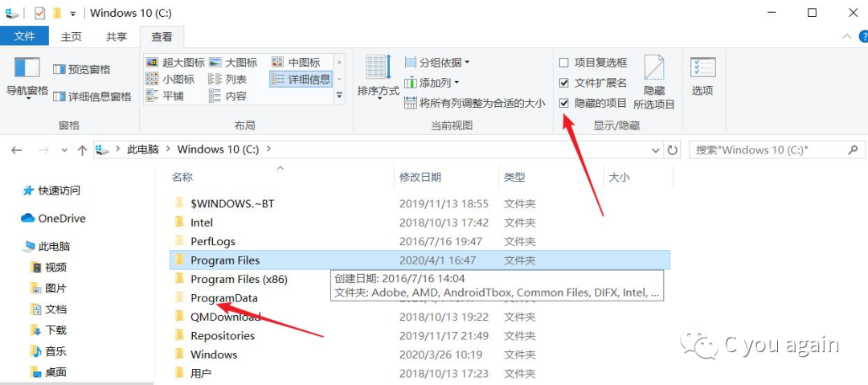
Task: Click 此电脑 in the address bar
Action: pyautogui.click(x=143, y=149)
